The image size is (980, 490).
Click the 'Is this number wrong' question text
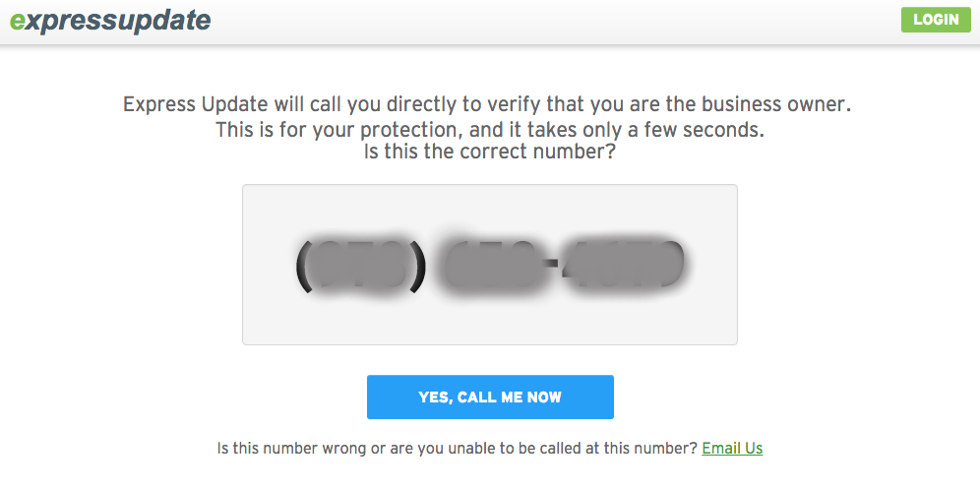tap(458, 448)
